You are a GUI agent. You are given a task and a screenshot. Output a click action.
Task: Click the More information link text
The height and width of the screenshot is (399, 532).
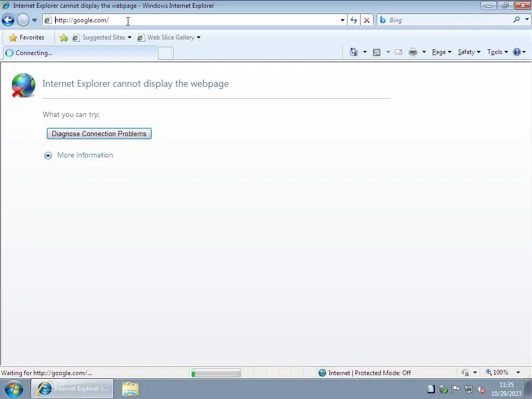pos(85,155)
